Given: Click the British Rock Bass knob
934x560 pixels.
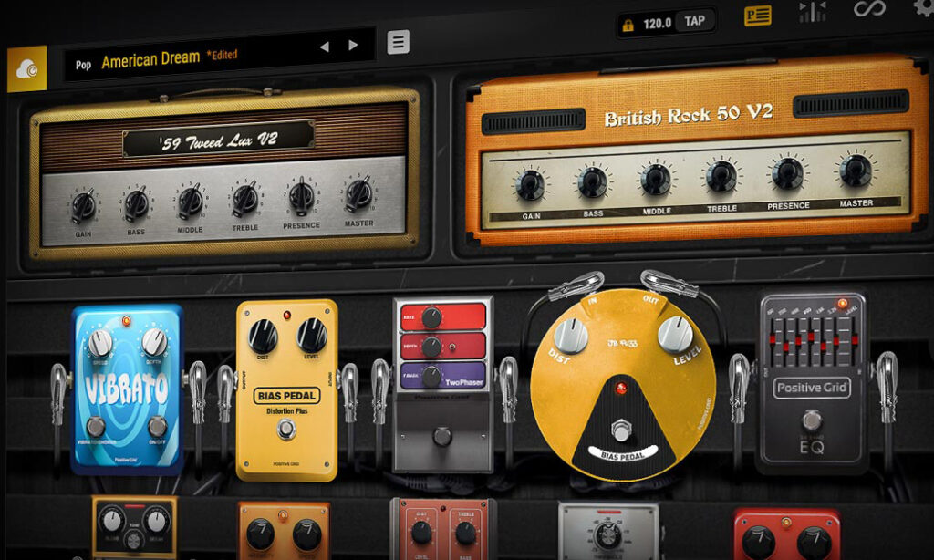Looking at the screenshot, I should pyautogui.click(x=593, y=182).
